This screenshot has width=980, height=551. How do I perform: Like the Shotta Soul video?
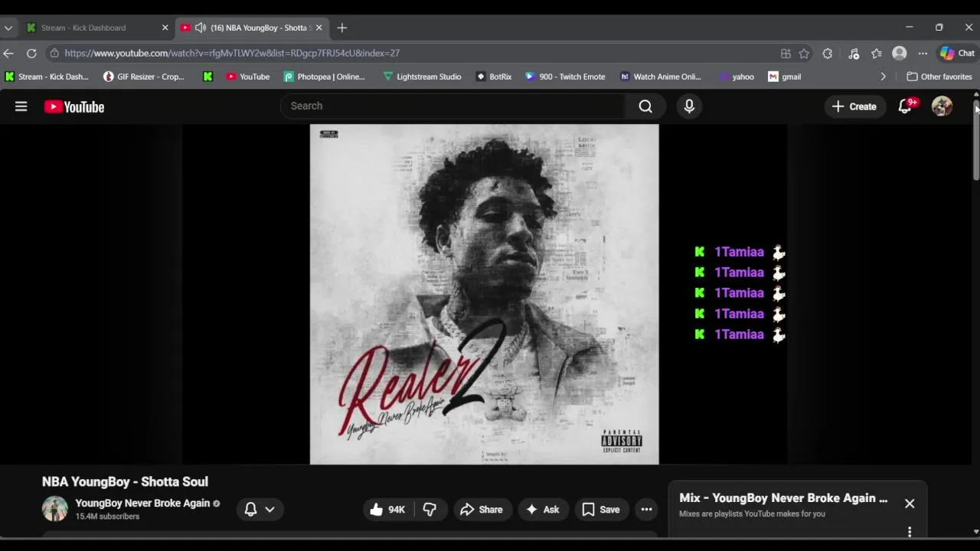click(x=389, y=510)
